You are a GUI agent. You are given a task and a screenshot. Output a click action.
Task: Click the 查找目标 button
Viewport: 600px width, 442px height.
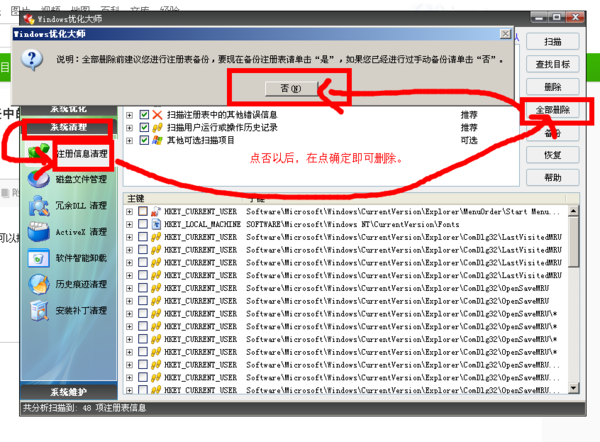pos(553,64)
